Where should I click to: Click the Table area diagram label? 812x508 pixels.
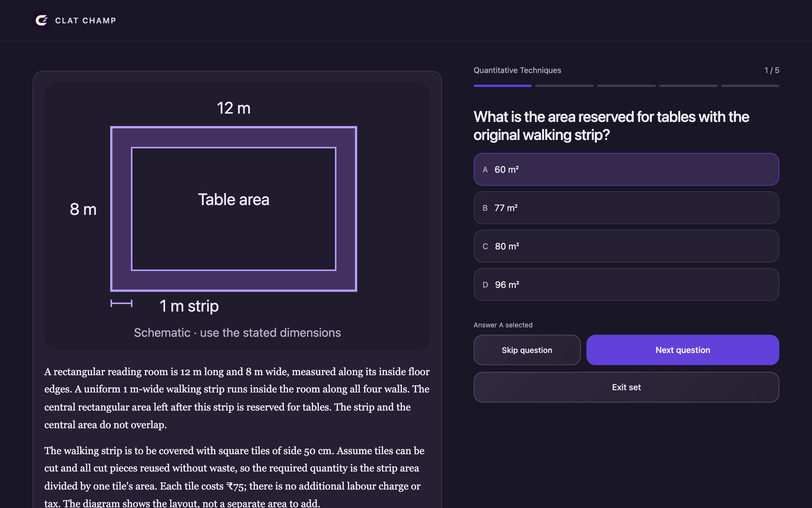(233, 199)
